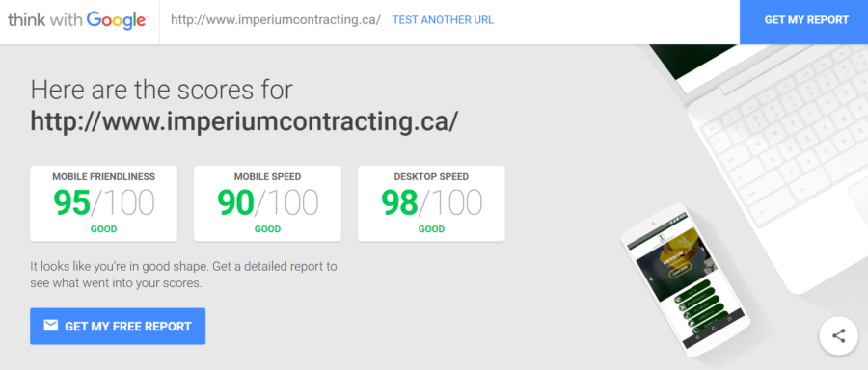Click the detailed report description text
Viewport: 868px width, 370px height.
click(x=183, y=275)
